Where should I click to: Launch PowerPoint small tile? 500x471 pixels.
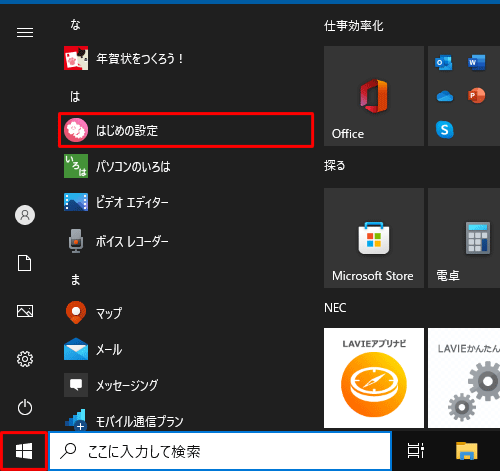pos(476,96)
